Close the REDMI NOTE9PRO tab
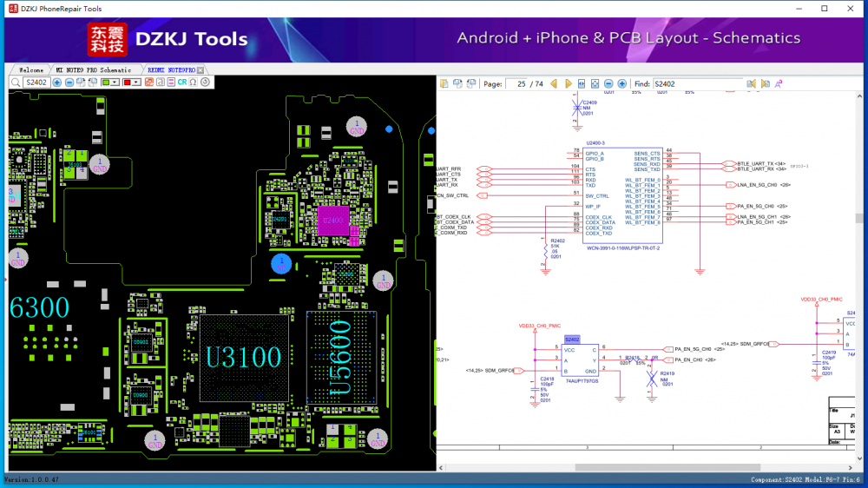The width and height of the screenshot is (868, 488). 201,69
